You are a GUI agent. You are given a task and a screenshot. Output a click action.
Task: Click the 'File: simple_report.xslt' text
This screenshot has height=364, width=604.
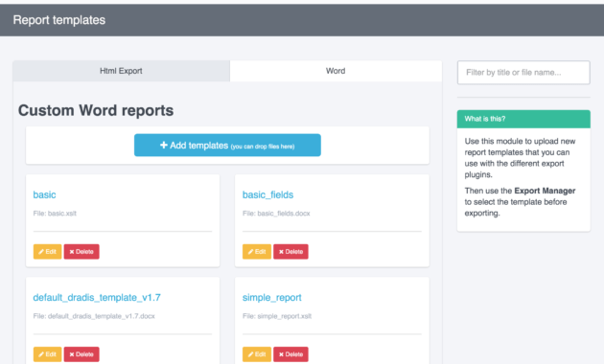coord(277,316)
